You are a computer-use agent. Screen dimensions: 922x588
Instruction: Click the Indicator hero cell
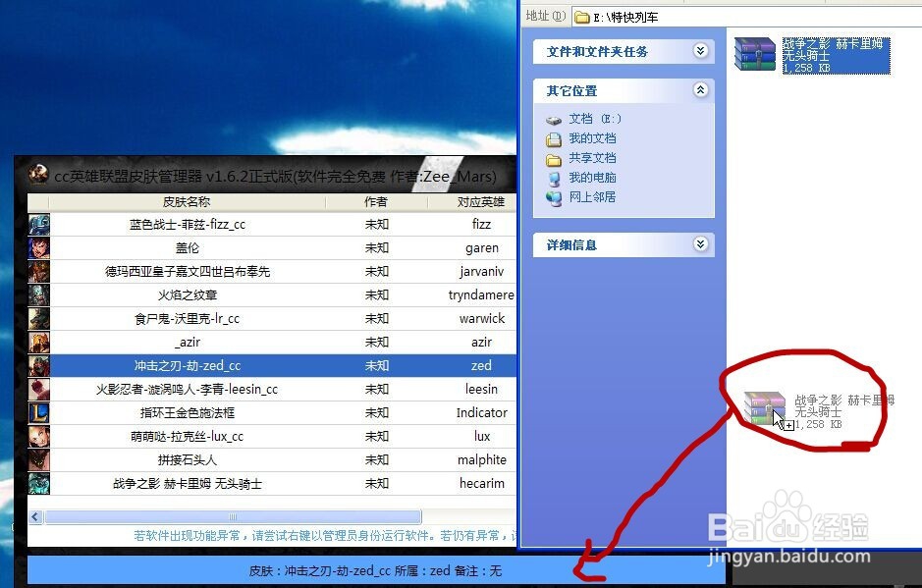(x=481, y=412)
